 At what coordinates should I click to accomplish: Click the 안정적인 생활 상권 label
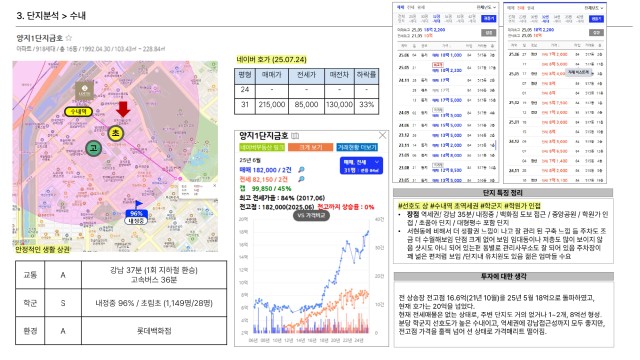[x=42, y=249]
